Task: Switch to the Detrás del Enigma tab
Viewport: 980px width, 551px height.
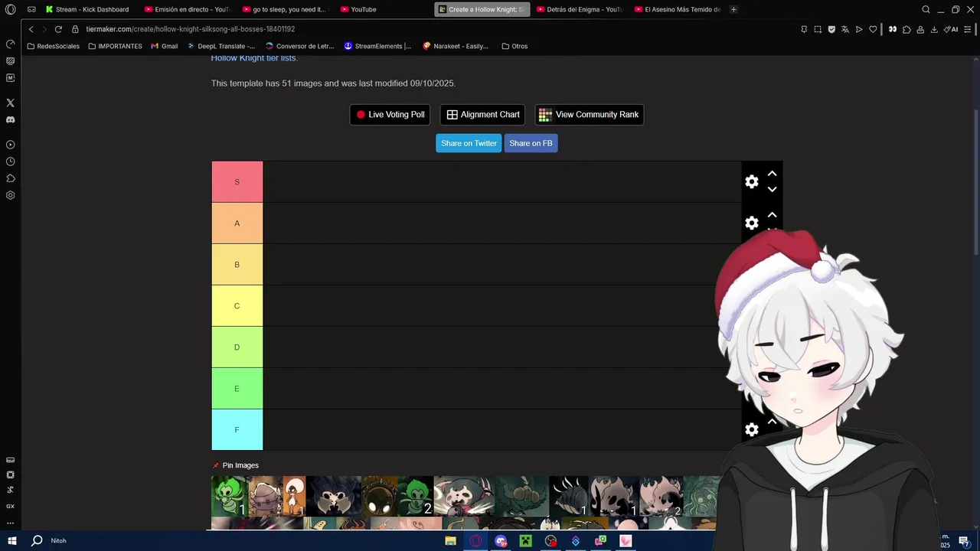Action: (580, 9)
